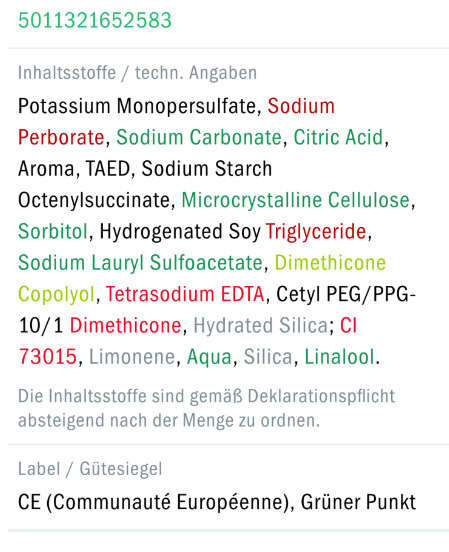Select the Inhaltsstoffe / techn. Angaben heading
449x552 pixels.
pos(137,73)
